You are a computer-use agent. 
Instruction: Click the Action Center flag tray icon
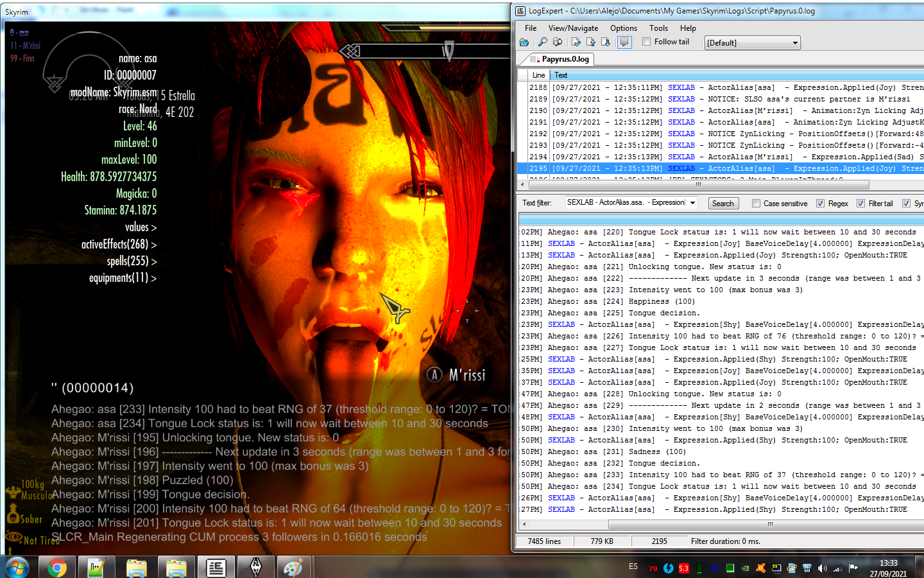coord(853,568)
